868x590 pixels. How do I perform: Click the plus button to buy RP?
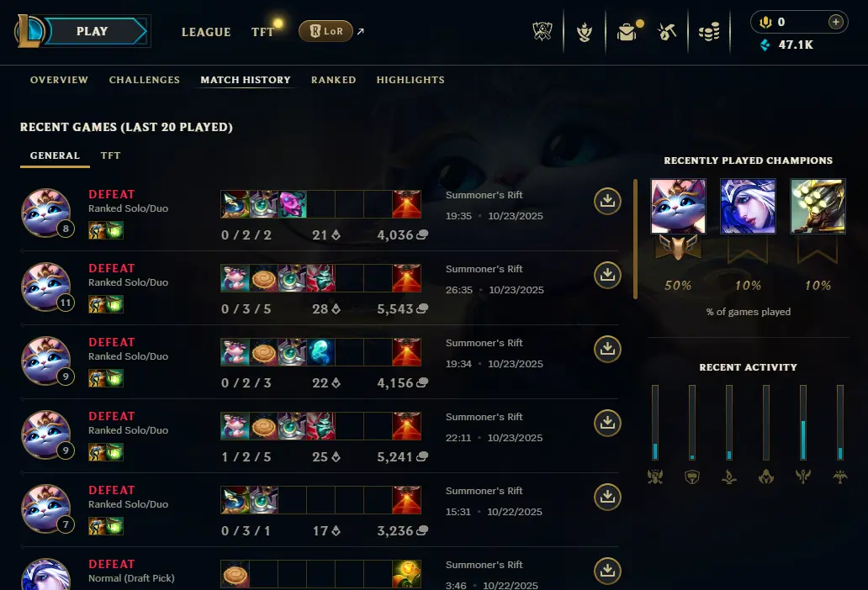point(835,22)
